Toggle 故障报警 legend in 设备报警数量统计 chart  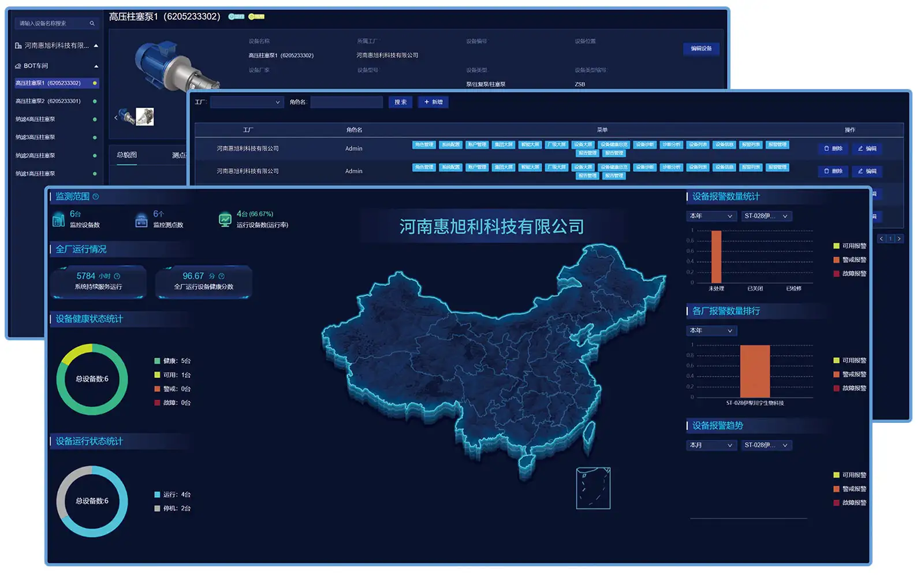tap(850, 274)
